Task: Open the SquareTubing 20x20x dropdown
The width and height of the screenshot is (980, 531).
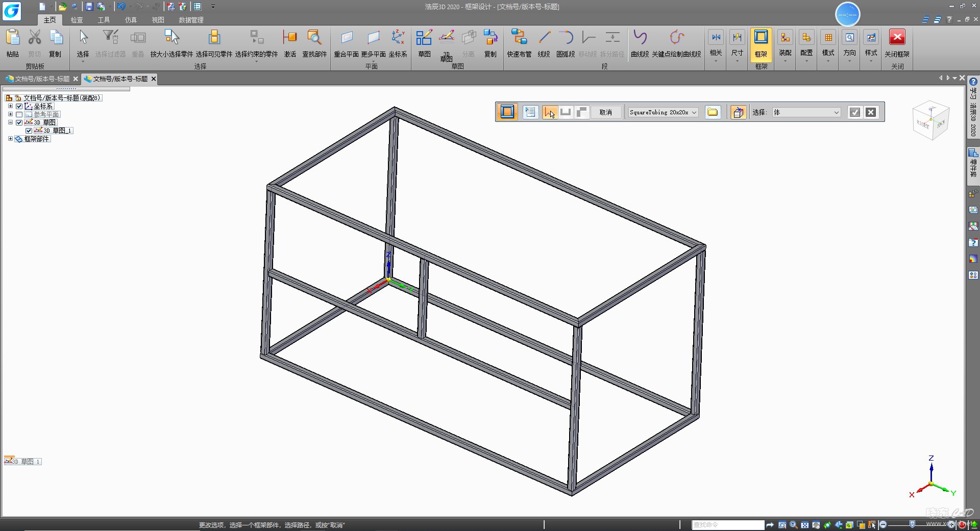Action: 663,112
